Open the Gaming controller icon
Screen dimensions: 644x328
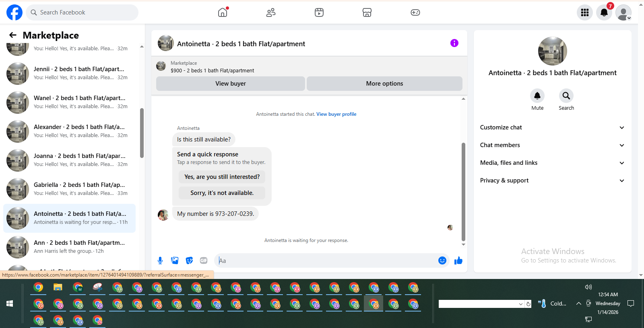(x=415, y=12)
